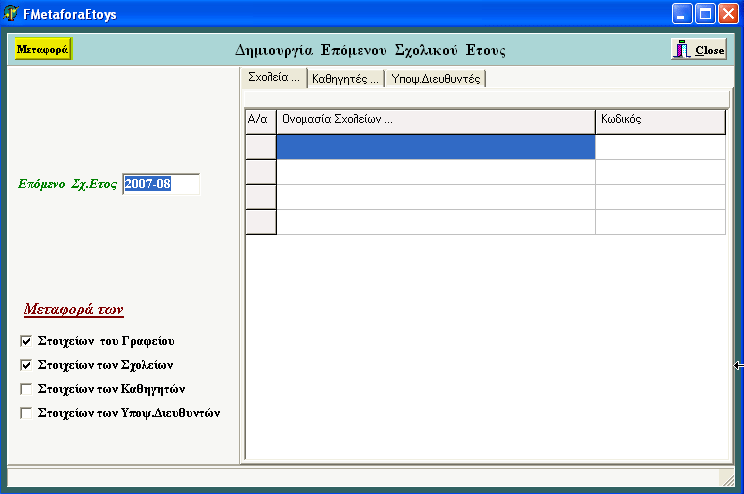The width and height of the screenshot is (744, 494).
Task: Select the highlighted first row name cell
Action: [435, 147]
